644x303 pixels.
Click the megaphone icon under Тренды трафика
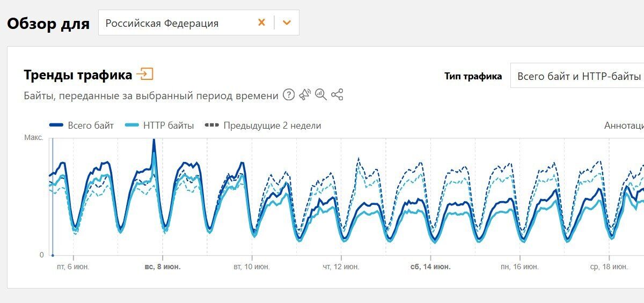(305, 95)
